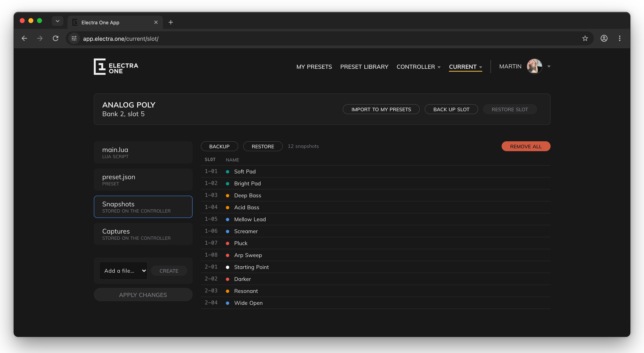The image size is (644, 353).
Task: Click the red dot for Darker
Action: point(228,279)
